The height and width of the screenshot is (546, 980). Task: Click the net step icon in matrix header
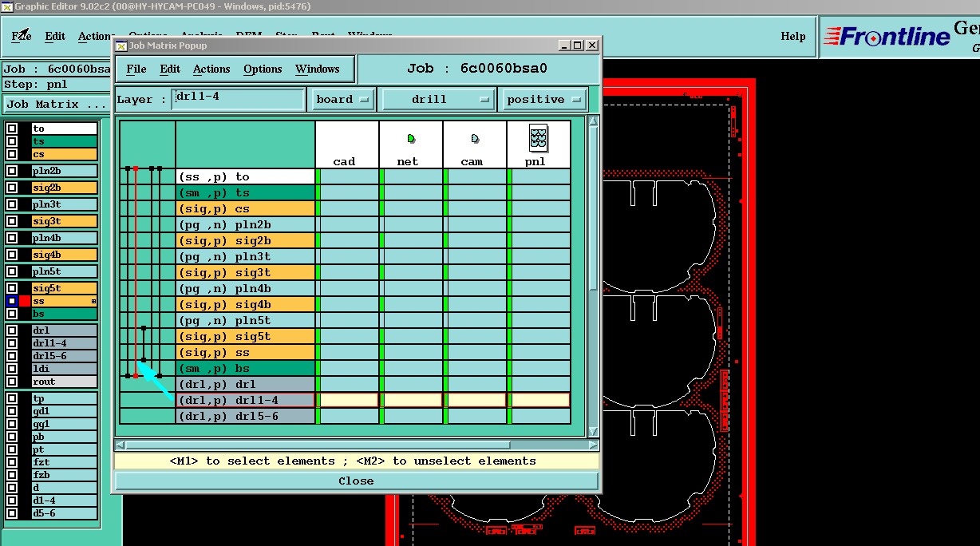[411, 139]
